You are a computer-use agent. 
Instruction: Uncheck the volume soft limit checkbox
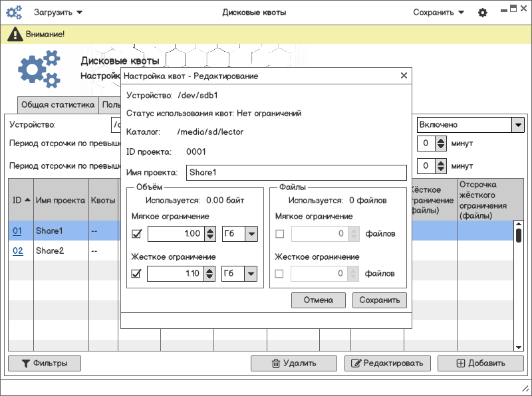tap(137, 234)
